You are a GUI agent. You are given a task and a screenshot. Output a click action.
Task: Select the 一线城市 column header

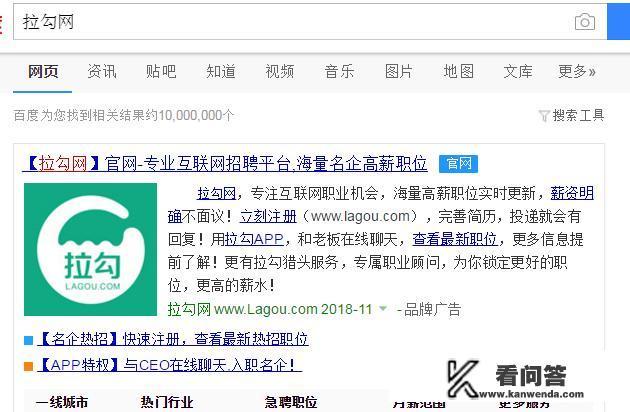(61, 402)
